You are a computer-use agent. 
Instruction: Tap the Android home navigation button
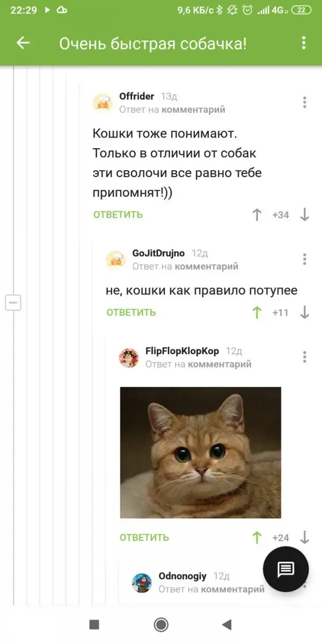coord(161,624)
